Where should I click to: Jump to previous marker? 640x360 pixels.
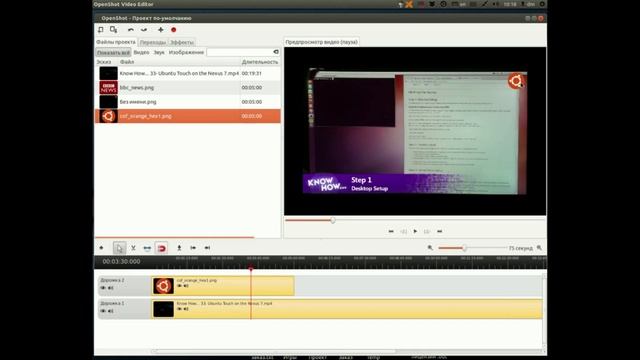pyautogui.click(x=193, y=248)
